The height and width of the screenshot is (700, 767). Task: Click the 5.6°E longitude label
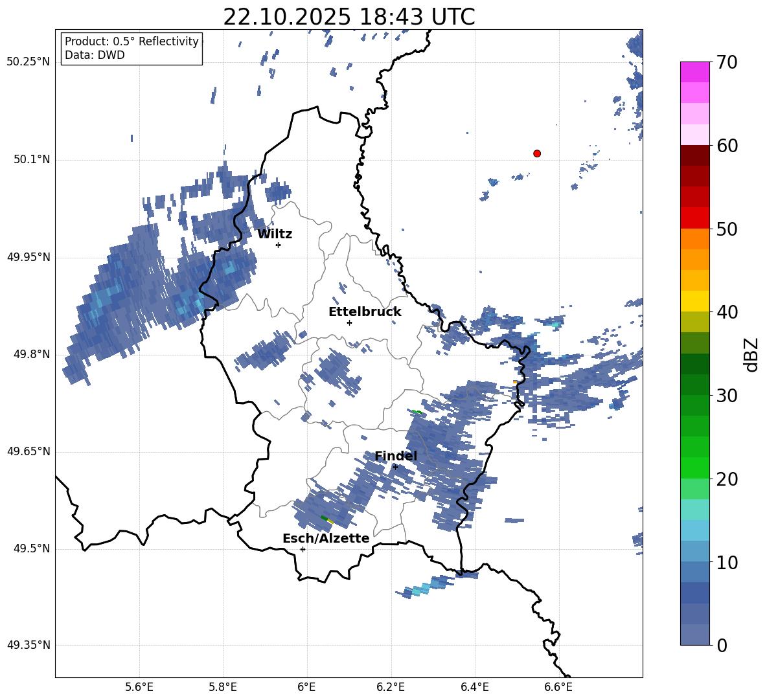point(139,688)
